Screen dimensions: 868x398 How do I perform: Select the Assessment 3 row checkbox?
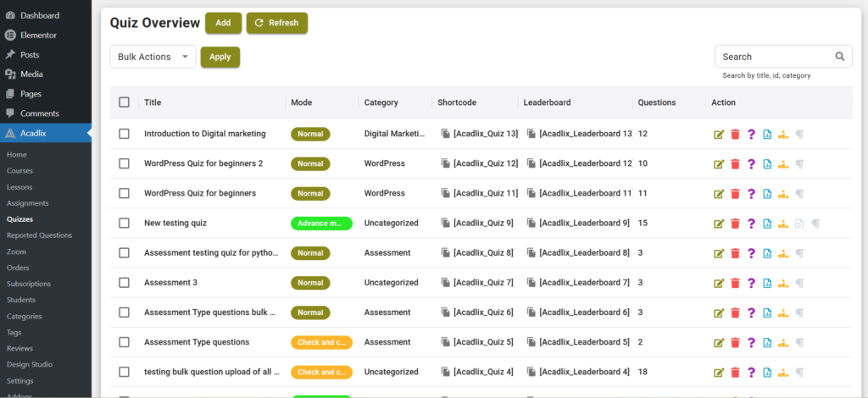[x=125, y=283]
